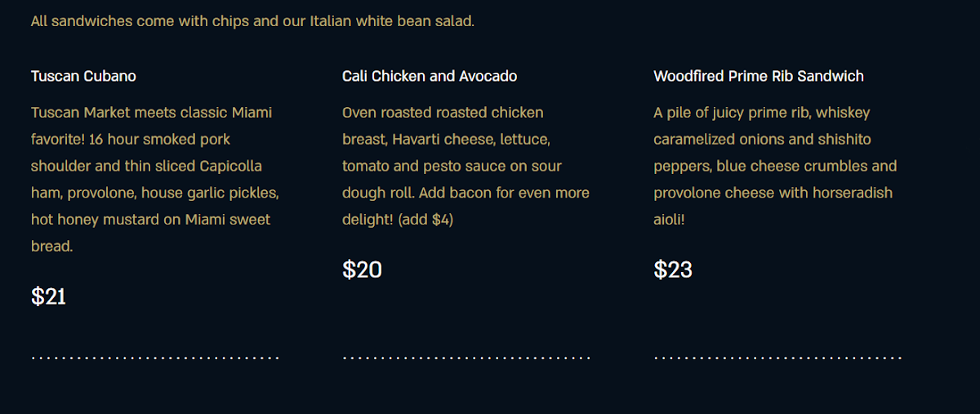This screenshot has height=414, width=980.
Task: Click "Tuscan Market meets classic Miami" line
Action: click(151, 113)
